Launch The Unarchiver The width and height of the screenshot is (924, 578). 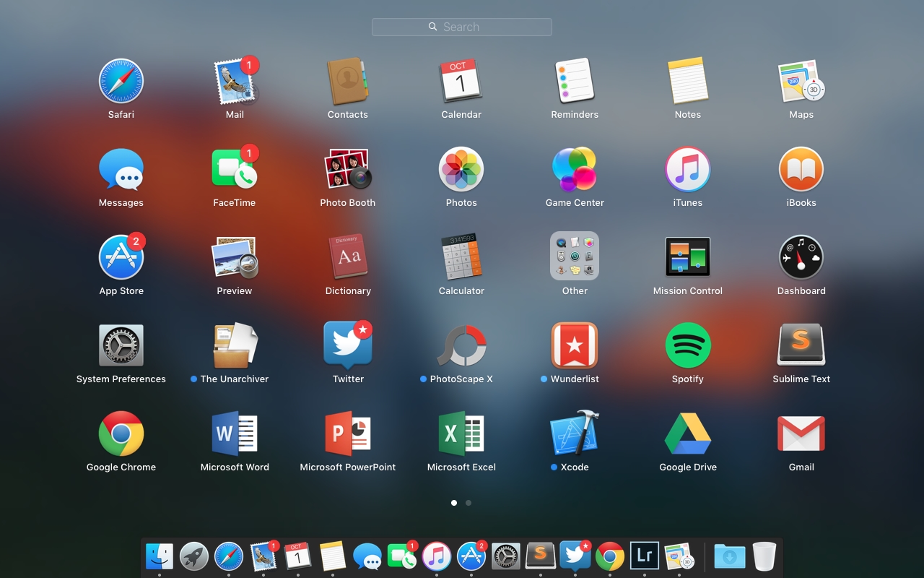(x=235, y=346)
